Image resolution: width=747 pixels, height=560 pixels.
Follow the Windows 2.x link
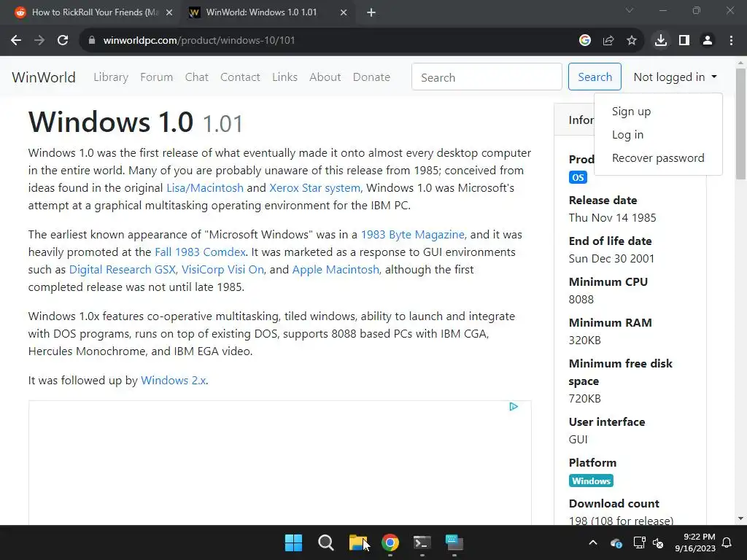point(174,381)
